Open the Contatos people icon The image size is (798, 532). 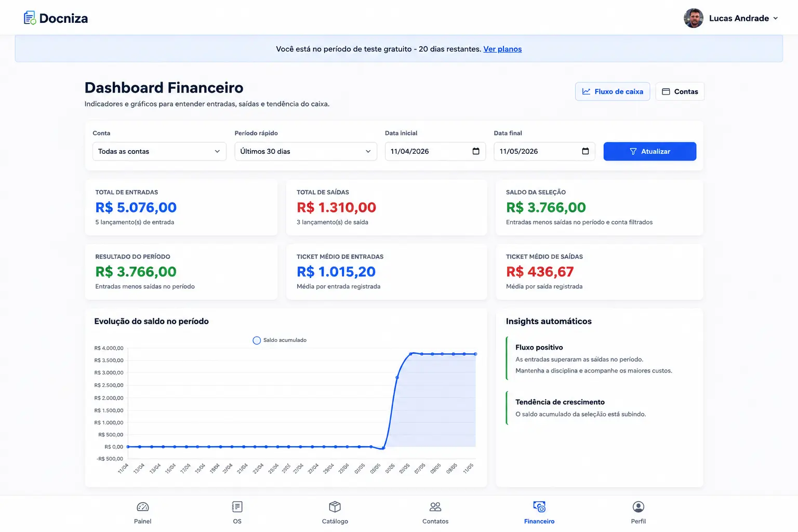pos(435,507)
